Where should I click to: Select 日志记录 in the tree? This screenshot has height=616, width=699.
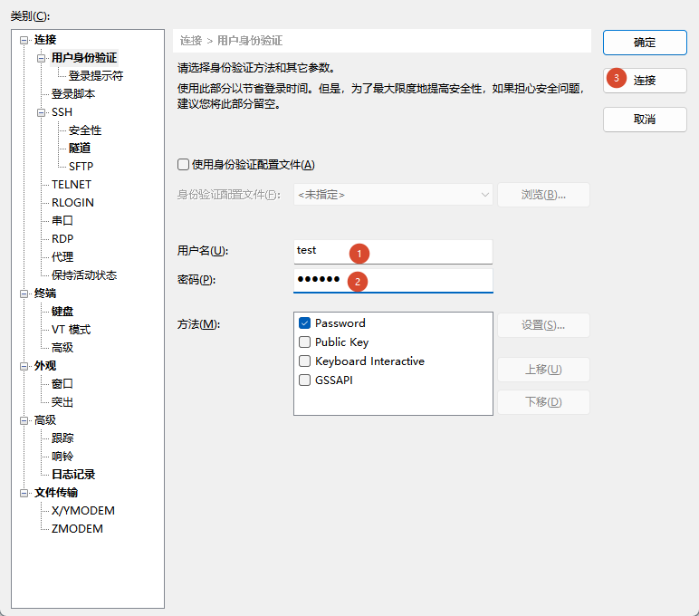73,475
